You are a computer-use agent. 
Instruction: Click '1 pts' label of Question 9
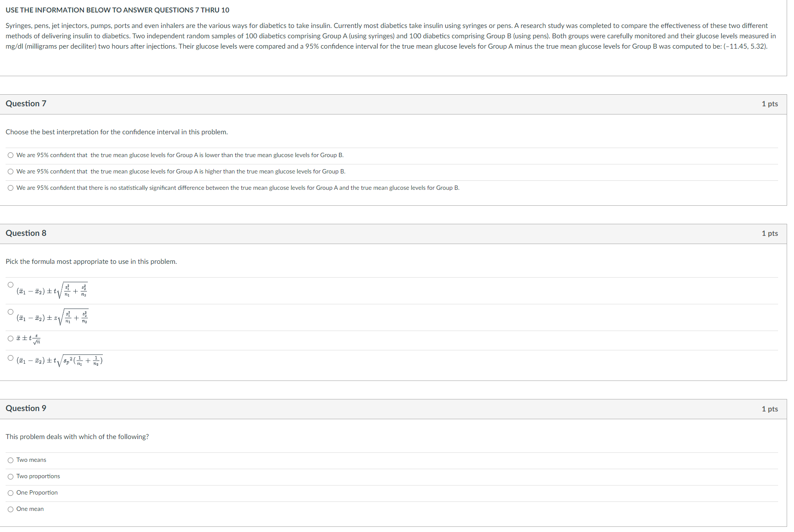769,409
